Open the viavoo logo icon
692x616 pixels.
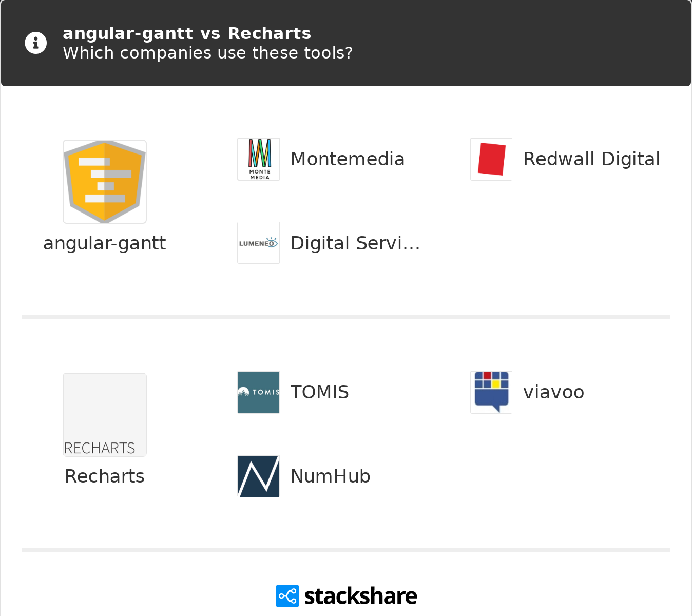pyautogui.click(x=491, y=392)
